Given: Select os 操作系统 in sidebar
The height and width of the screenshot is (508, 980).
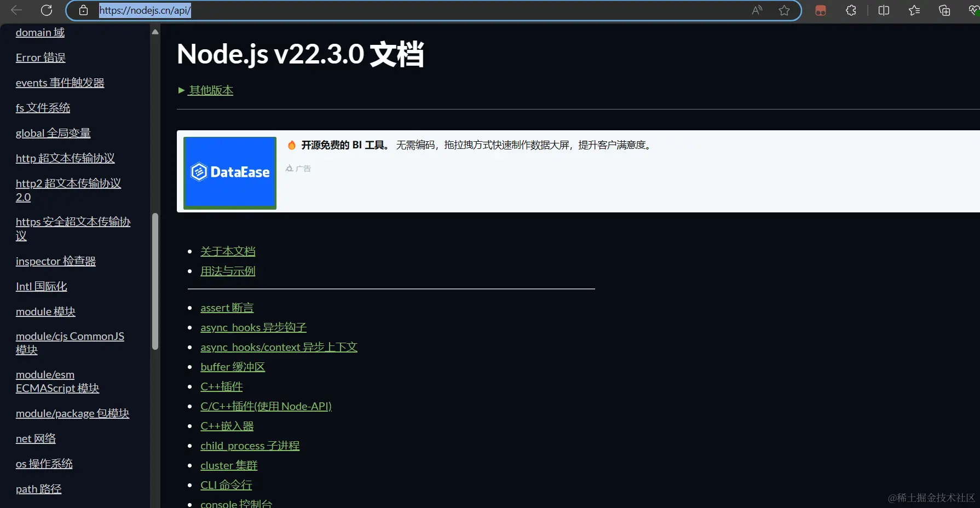Looking at the screenshot, I should (x=44, y=464).
